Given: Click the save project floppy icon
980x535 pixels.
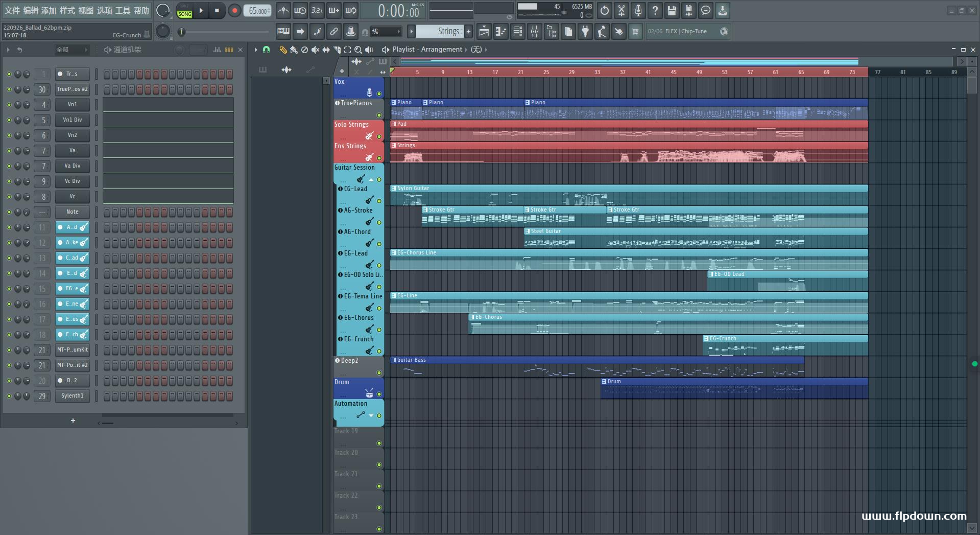Looking at the screenshot, I should tap(672, 10).
